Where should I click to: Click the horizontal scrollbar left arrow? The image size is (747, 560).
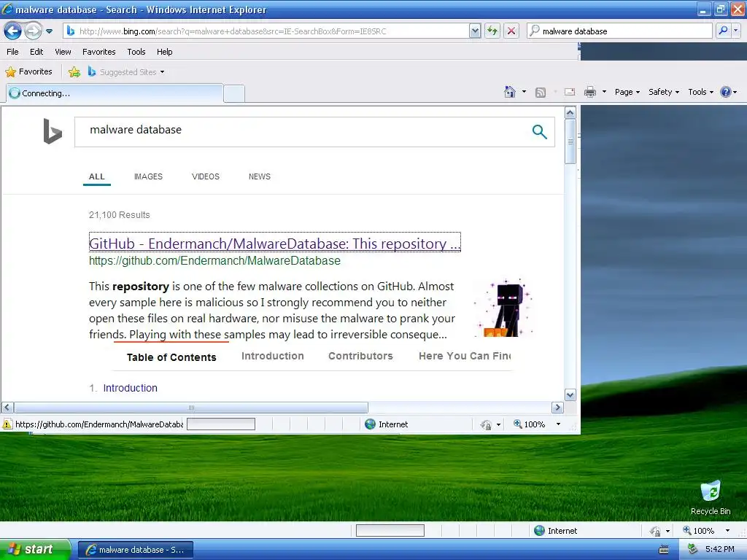tap(7, 408)
